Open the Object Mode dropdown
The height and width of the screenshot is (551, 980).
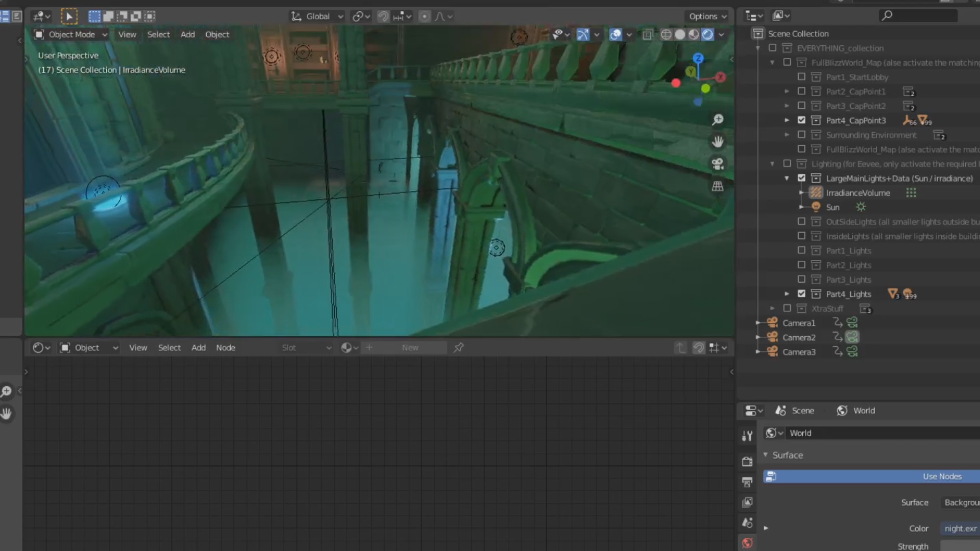tap(70, 34)
